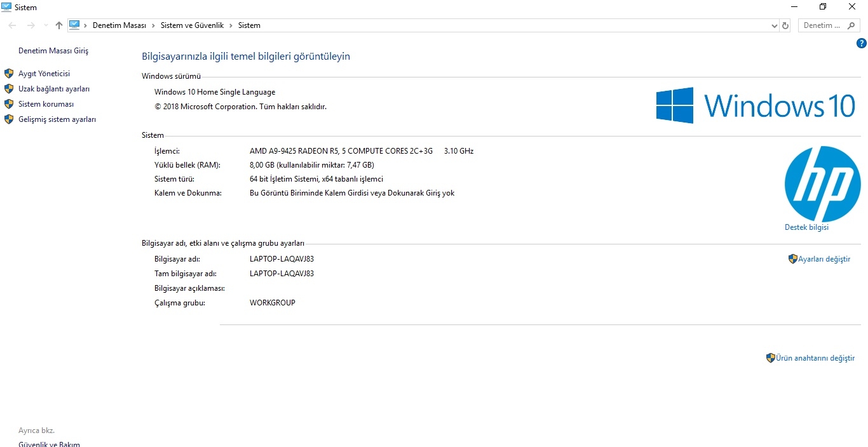Open address bar history dropdown
The width and height of the screenshot is (868, 447).
tap(774, 25)
